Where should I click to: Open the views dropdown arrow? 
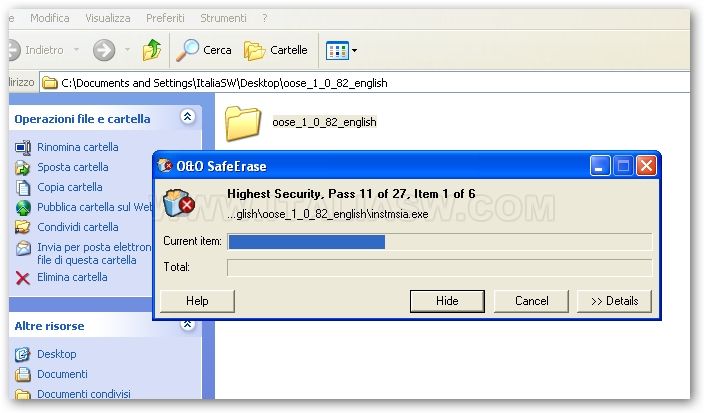(355, 50)
